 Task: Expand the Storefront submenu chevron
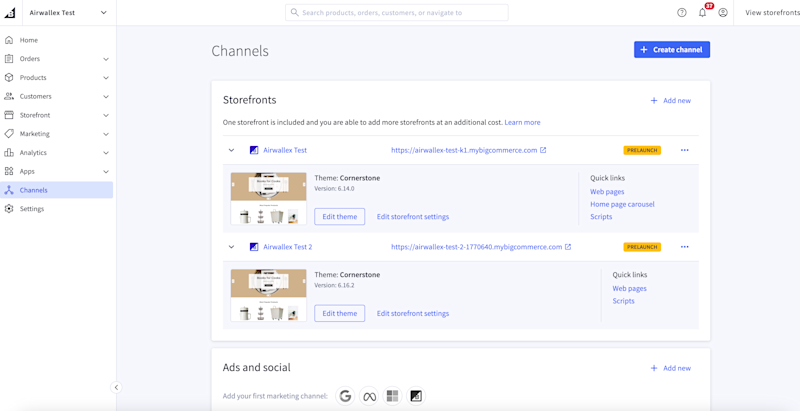pos(106,115)
